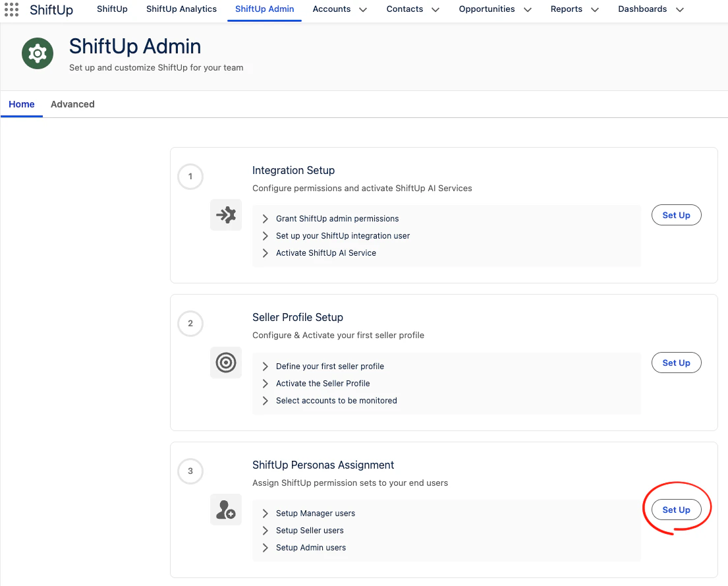
Task: Click Set Up for Integration Setup
Action: tap(676, 215)
